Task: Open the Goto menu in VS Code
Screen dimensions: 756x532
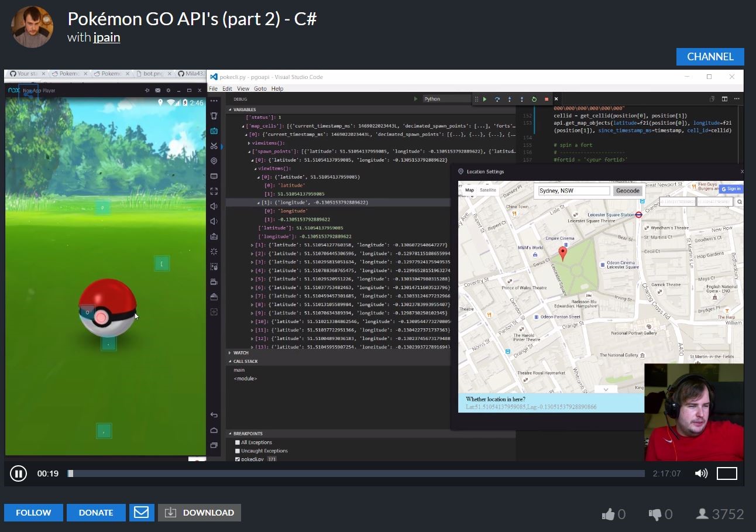Action: [260, 88]
